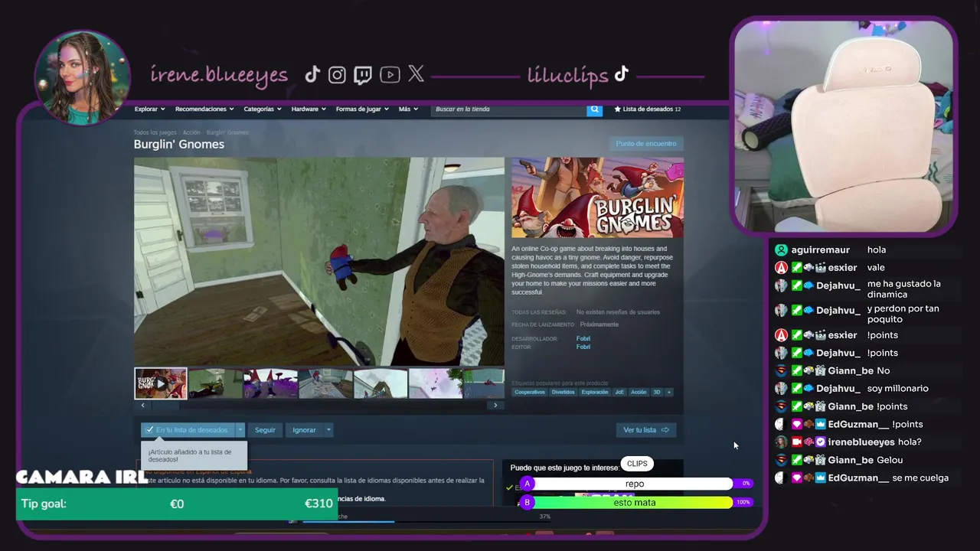980x551 pixels.
Task: Click the Burglin' Gnomes capsule artwork
Action: 597,197
